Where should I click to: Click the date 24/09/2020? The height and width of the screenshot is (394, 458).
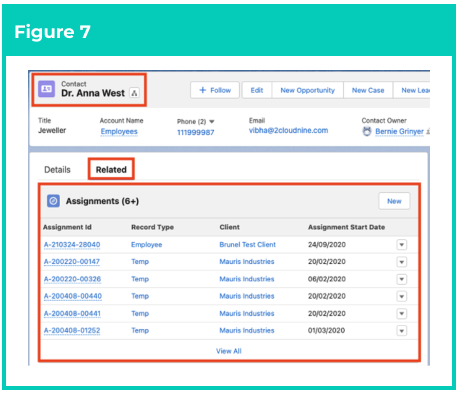[x=327, y=245]
